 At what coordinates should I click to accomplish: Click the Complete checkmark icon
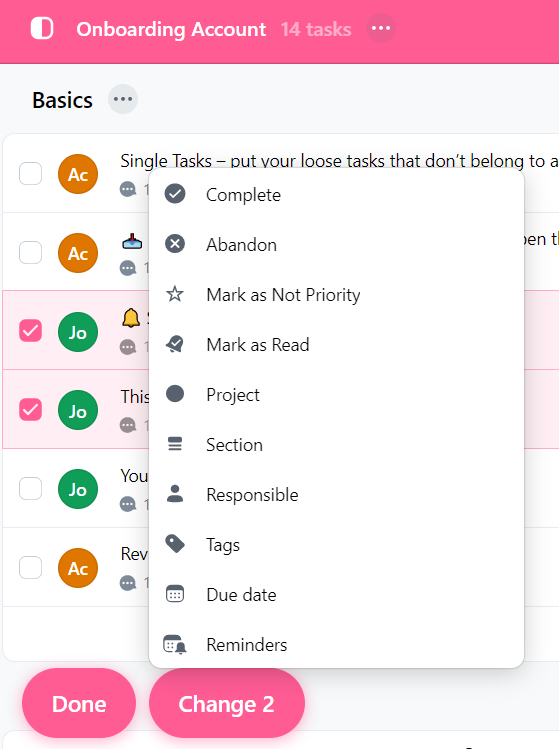pos(175,194)
